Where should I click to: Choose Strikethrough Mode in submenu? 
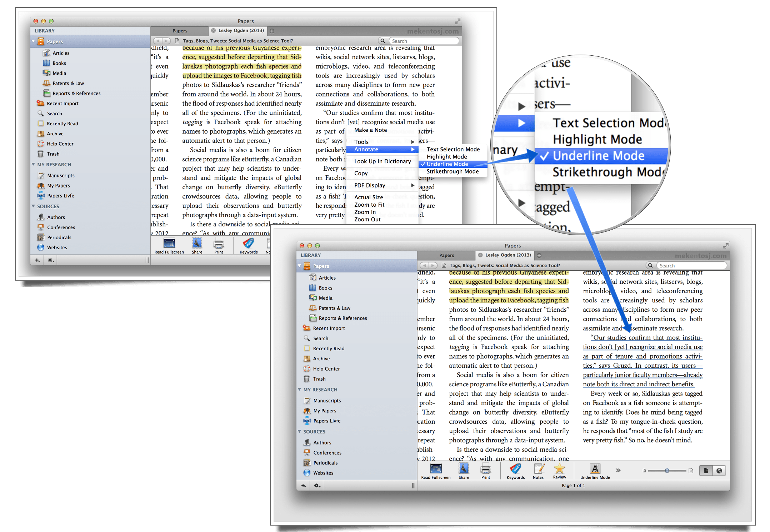click(x=452, y=171)
